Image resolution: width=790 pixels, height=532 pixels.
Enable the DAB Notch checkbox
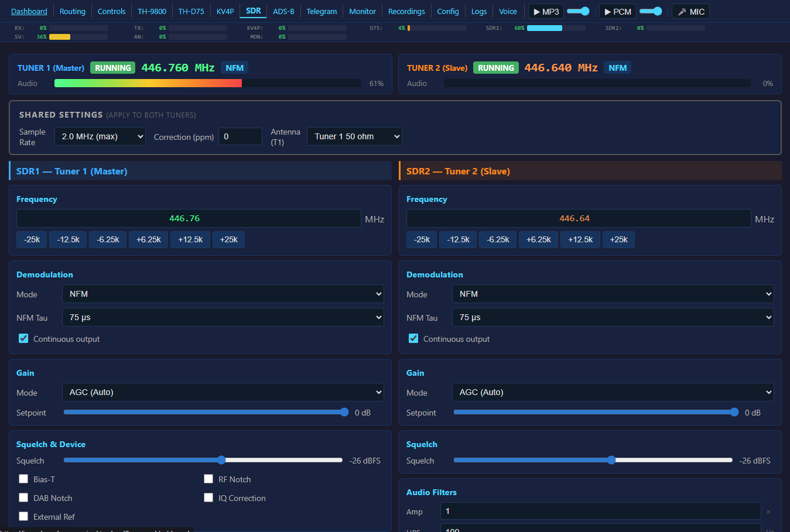[x=23, y=497]
